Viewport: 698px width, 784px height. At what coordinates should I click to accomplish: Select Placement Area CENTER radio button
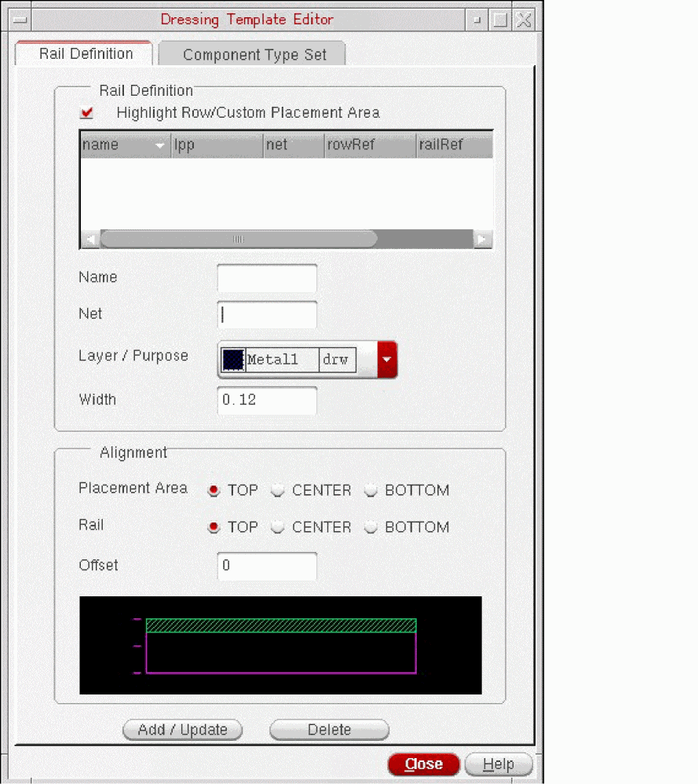point(277,490)
